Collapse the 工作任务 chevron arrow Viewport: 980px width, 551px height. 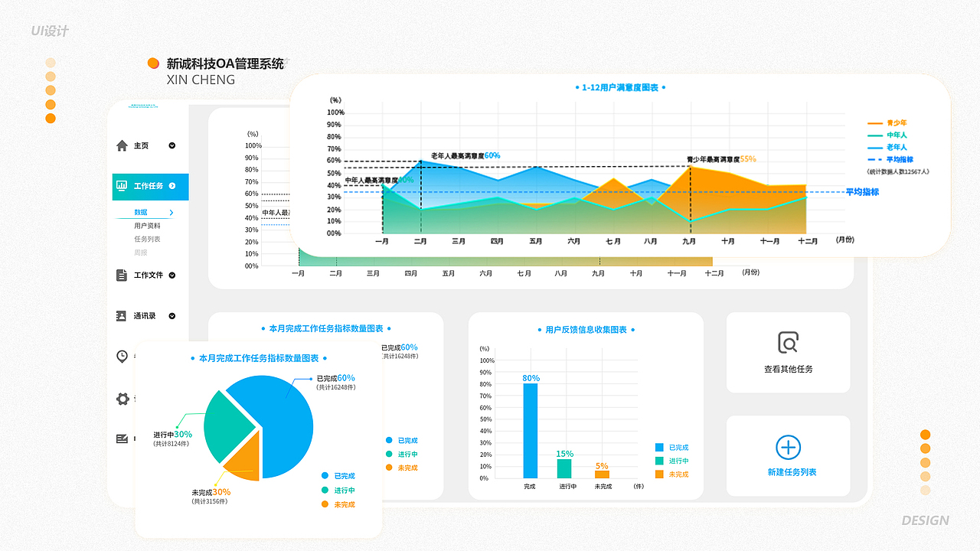[x=172, y=186]
